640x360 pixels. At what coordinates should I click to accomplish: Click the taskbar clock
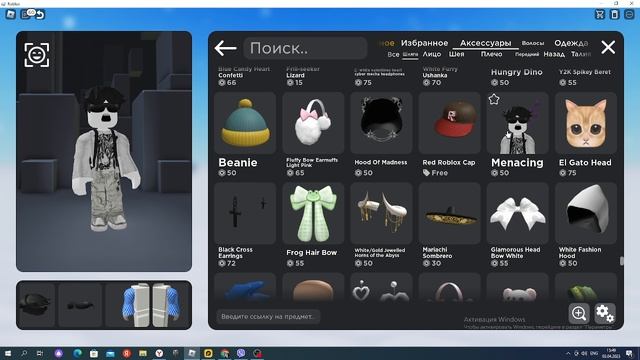point(611,353)
